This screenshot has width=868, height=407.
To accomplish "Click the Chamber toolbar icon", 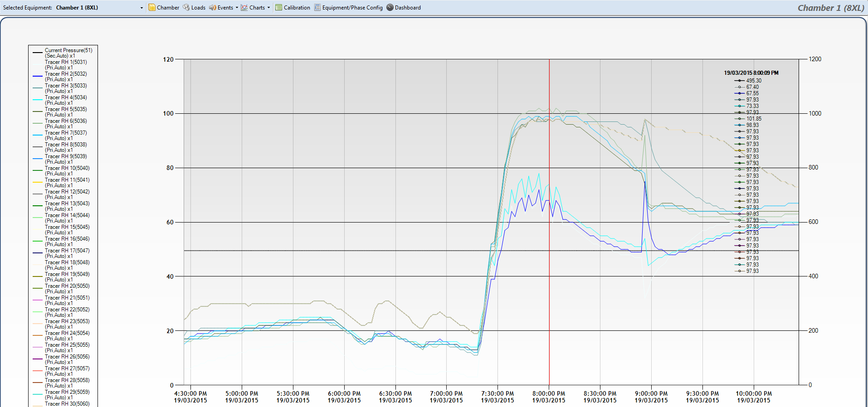I will coord(152,8).
